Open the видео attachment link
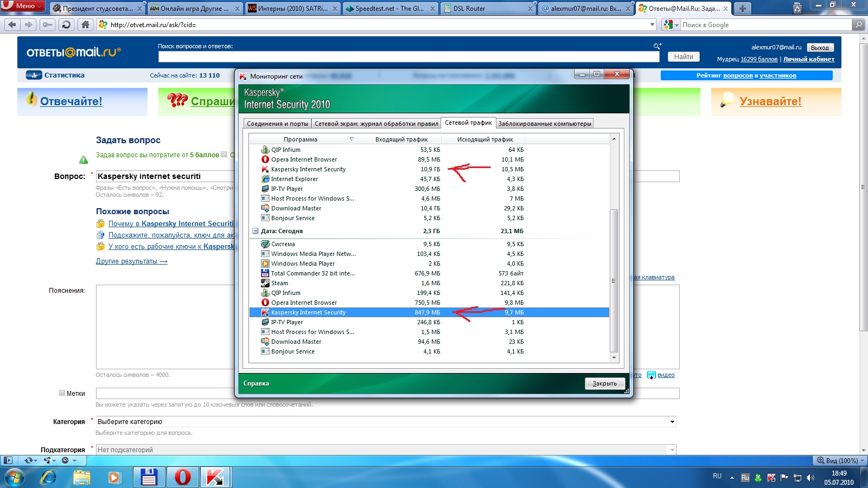 tap(666, 375)
